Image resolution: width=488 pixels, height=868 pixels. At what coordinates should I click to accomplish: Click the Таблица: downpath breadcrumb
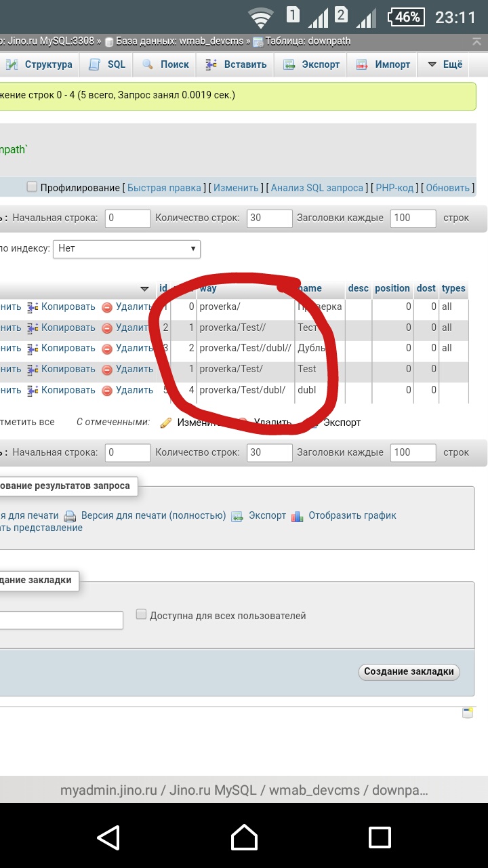pos(302,41)
